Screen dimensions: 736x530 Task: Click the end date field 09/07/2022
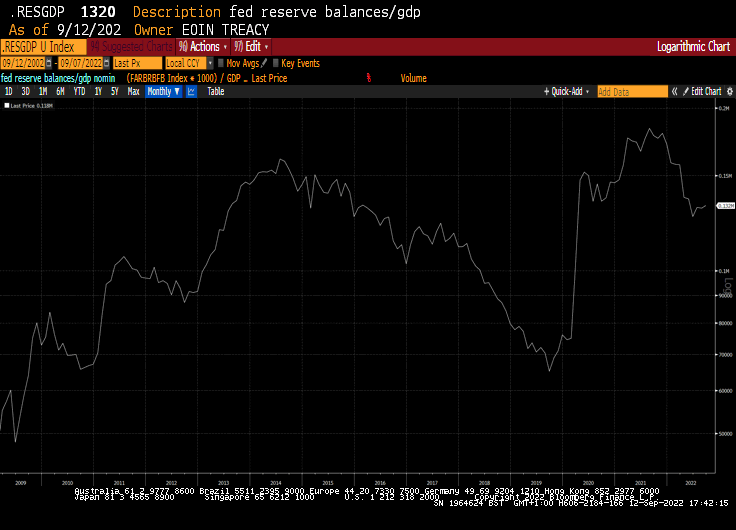point(81,63)
